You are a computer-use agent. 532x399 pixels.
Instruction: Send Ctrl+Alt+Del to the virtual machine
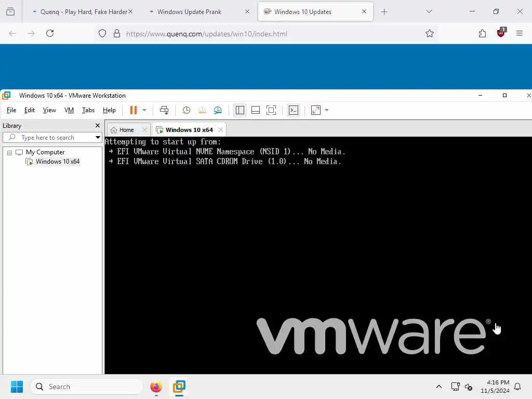click(164, 110)
